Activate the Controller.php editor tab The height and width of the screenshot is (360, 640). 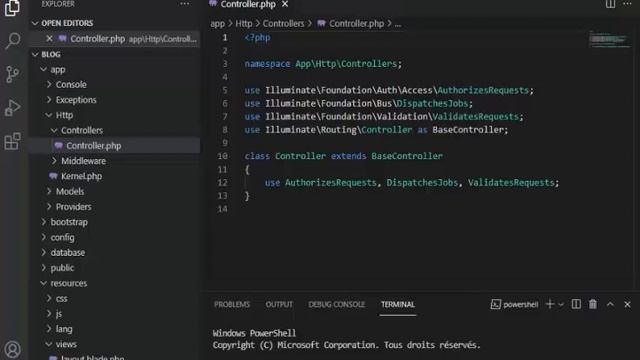point(248,4)
